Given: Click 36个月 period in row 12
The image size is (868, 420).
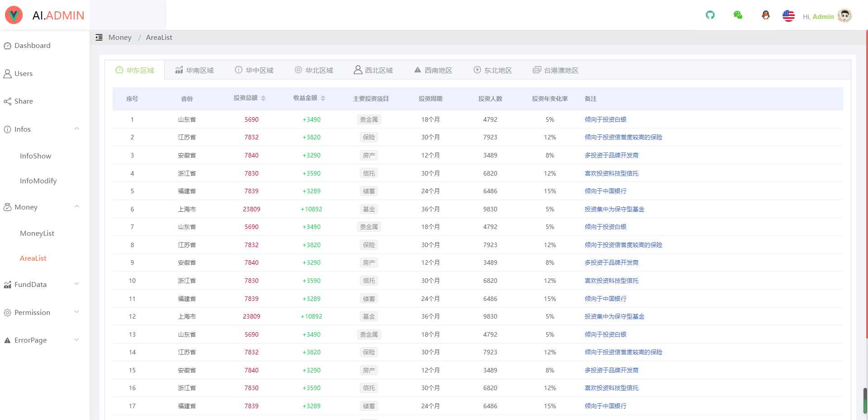Looking at the screenshot, I should 430,316.
